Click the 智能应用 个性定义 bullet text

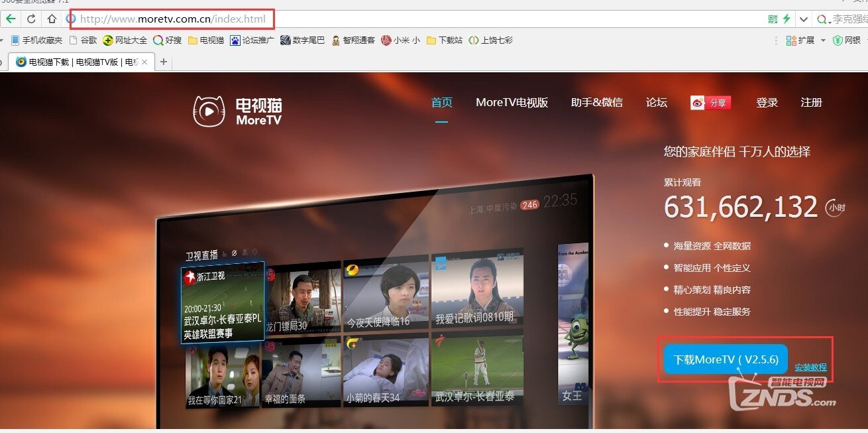(x=712, y=268)
